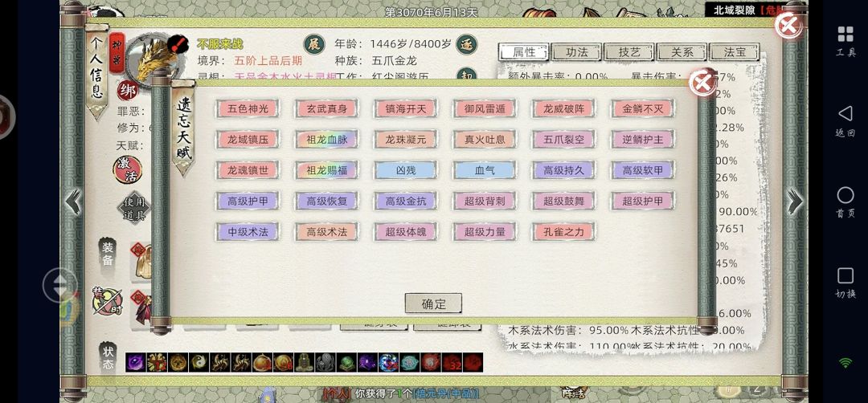Close the character info panel

pos(788,25)
